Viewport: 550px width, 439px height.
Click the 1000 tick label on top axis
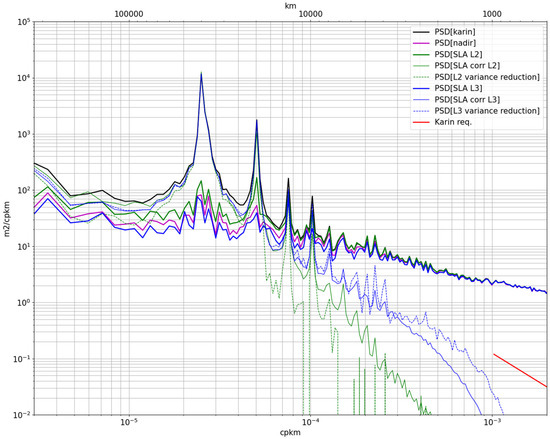click(x=492, y=14)
